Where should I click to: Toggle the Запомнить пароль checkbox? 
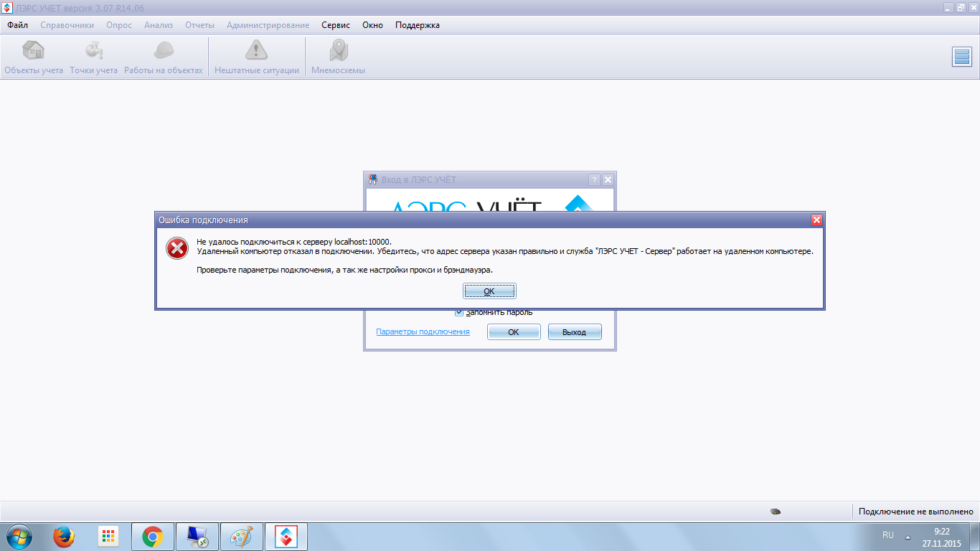pyautogui.click(x=460, y=312)
